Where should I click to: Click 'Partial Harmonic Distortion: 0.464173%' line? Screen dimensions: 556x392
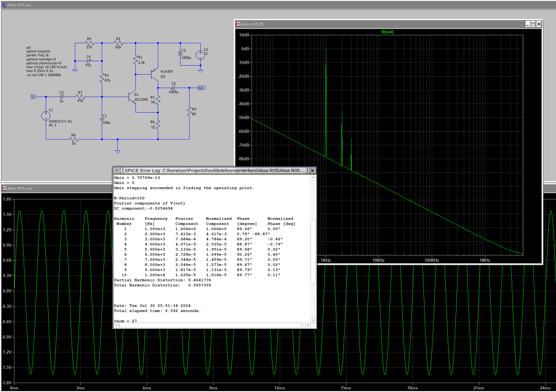[163, 280]
